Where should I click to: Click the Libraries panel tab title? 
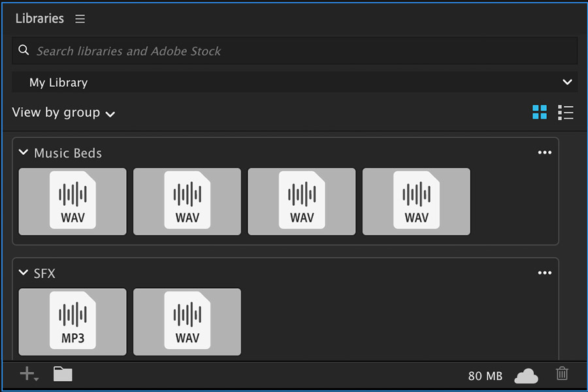click(40, 18)
